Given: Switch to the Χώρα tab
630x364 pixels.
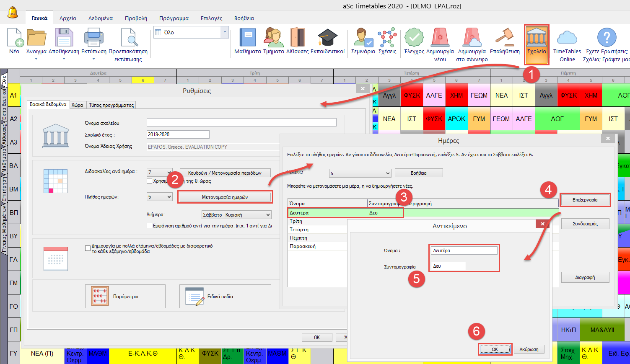Looking at the screenshot, I should click(77, 105).
